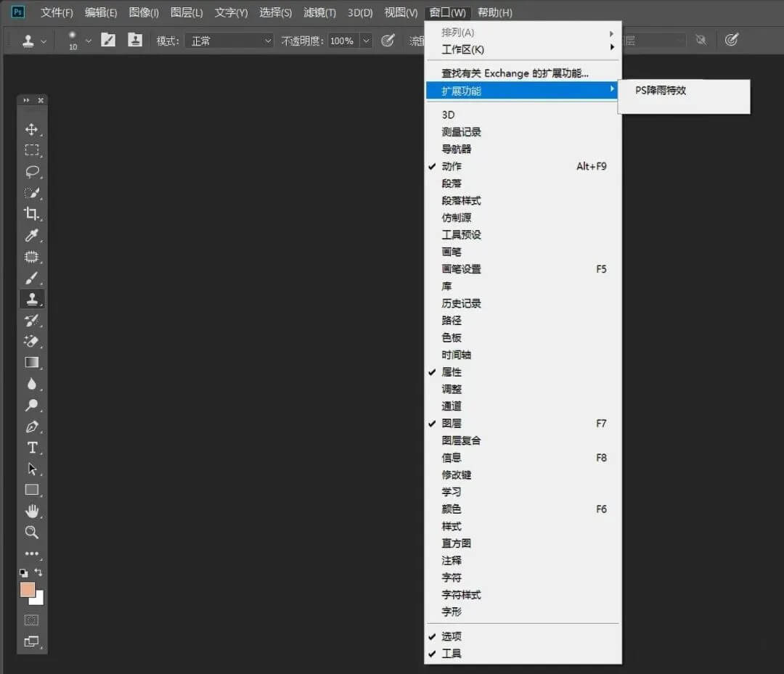Toggle the brush settings panel button
The image size is (784, 674).
pyautogui.click(x=108, y=40)
